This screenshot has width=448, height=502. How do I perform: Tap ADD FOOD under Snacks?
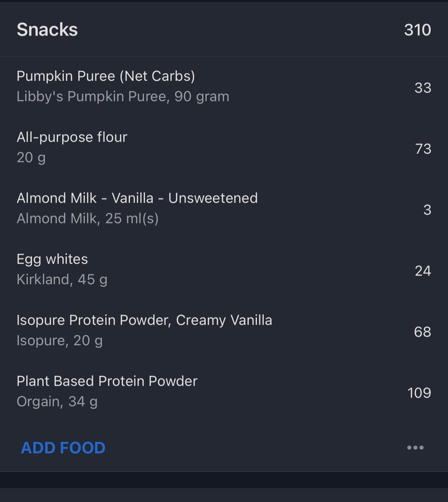click(x=63, y=448)
